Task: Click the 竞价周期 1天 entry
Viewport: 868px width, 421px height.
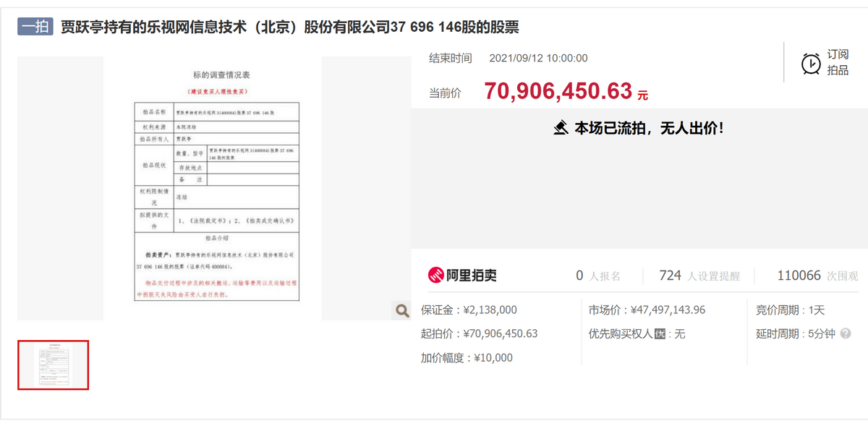Action: click(791, 310)
